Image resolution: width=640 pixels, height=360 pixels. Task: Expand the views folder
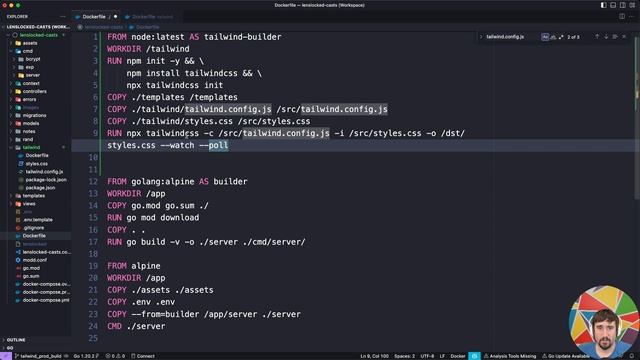(29, 204)
